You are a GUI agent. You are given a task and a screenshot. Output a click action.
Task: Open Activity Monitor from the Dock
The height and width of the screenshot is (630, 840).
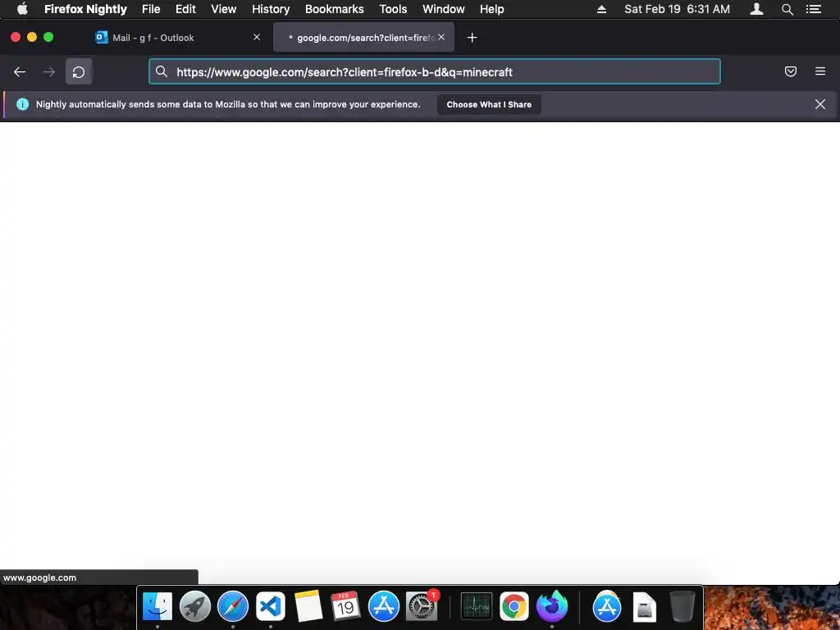pyautogui.click(x=477, y=606)
